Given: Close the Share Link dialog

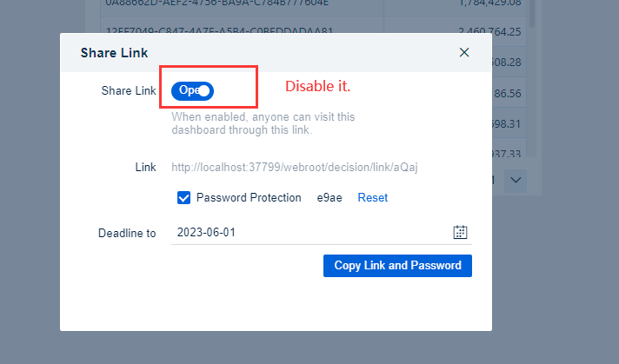Looking at the screenshot, I should click(464, 52).
